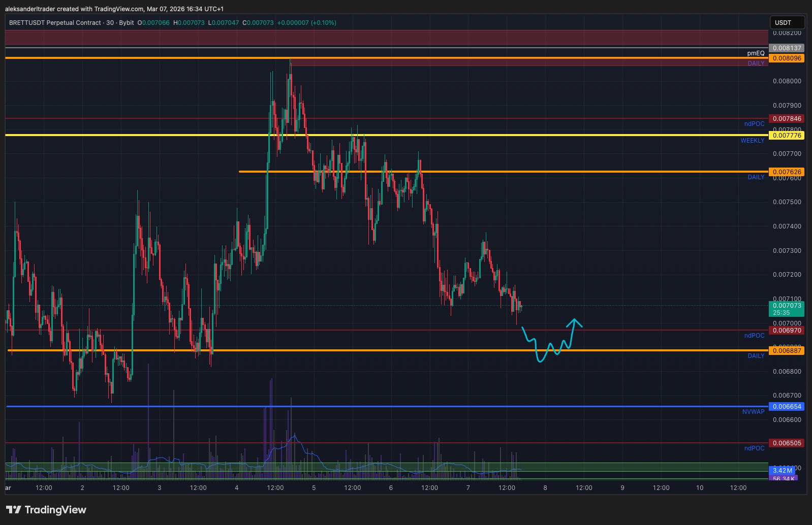Click 0.007700 on the price axis
Viewport: 812px width, 525px height.
pyautogui.click(x=787, y=154)
